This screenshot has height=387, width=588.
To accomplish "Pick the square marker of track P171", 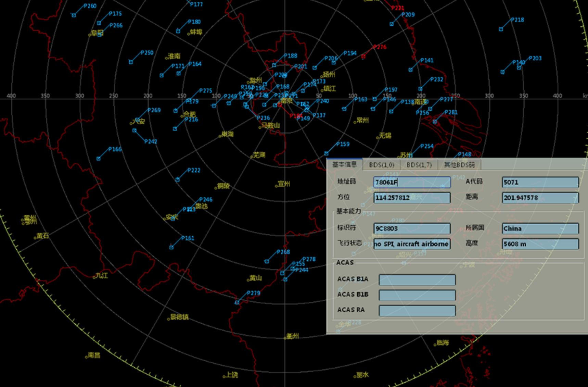I will point(162,75).
